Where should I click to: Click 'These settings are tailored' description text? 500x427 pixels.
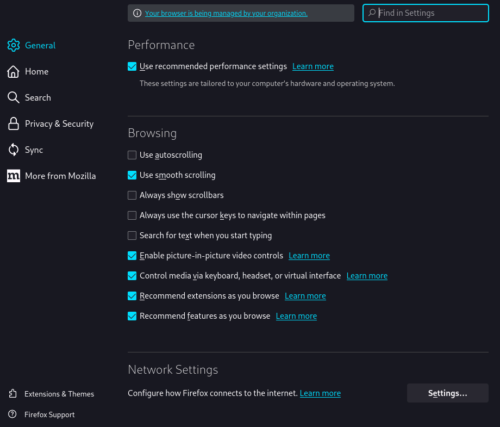[267, 83]
